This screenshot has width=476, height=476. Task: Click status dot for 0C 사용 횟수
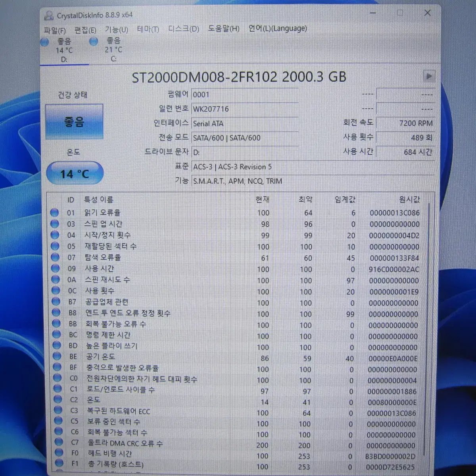(x=56, y=291)
